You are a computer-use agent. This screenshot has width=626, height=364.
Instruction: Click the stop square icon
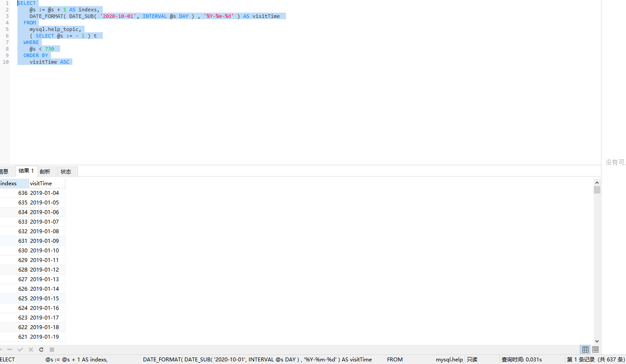[52, 350]
